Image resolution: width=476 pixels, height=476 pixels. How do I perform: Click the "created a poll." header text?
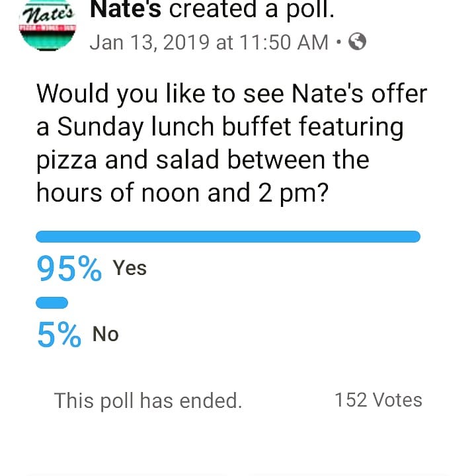[251, 9]
